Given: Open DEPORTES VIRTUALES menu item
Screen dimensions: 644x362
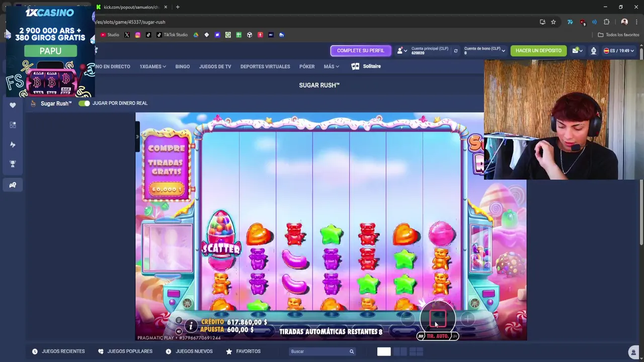Looking at the screenshot, I should pos(265,66).
